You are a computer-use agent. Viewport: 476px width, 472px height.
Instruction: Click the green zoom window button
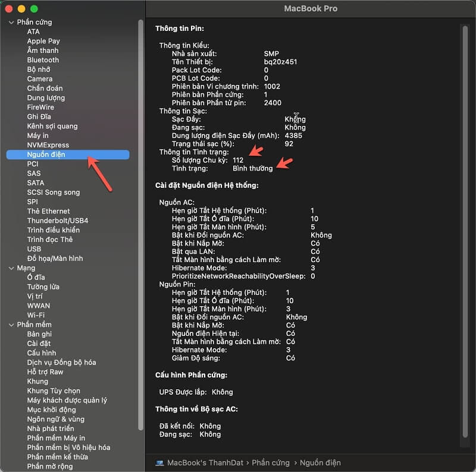tap(35, 9)
